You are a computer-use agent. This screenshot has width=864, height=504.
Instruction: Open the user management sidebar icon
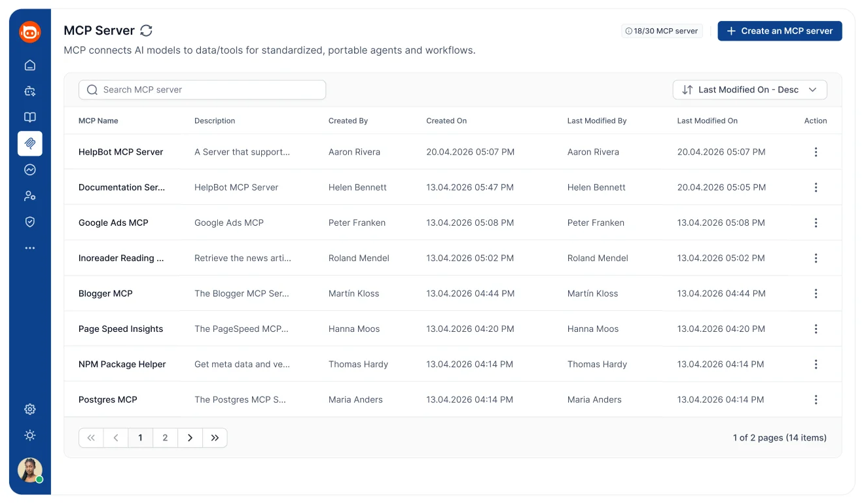click(30, 196)
